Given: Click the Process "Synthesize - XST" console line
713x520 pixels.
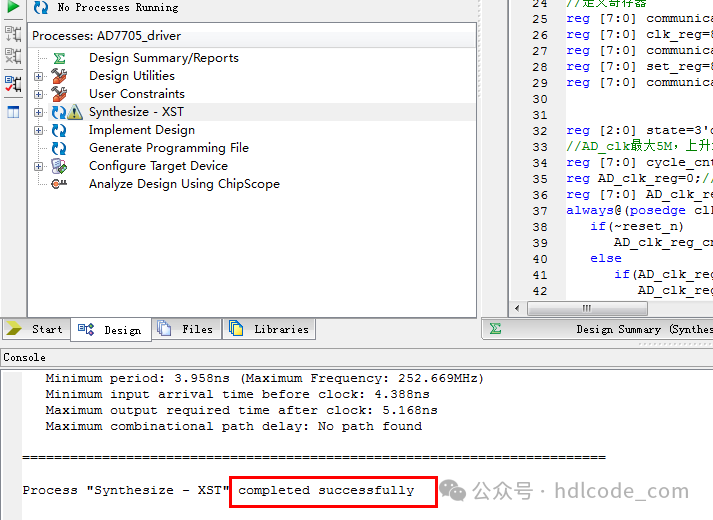Looking at the screenshot, I should point(219,490).
